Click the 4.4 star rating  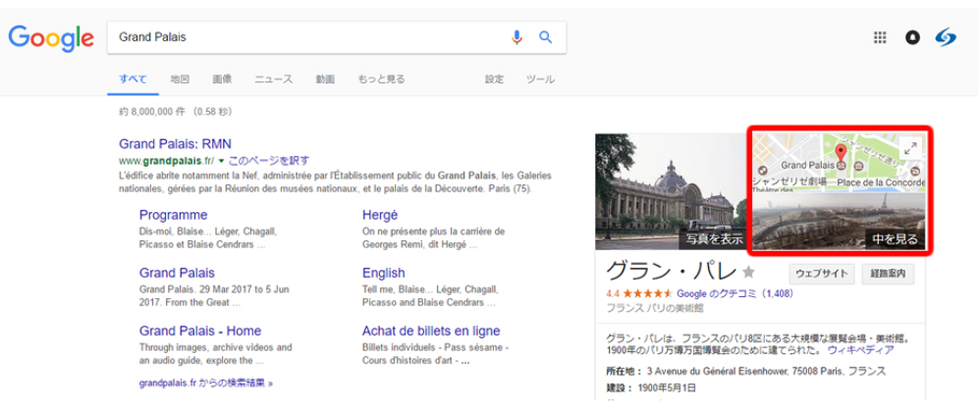(638, 292)
